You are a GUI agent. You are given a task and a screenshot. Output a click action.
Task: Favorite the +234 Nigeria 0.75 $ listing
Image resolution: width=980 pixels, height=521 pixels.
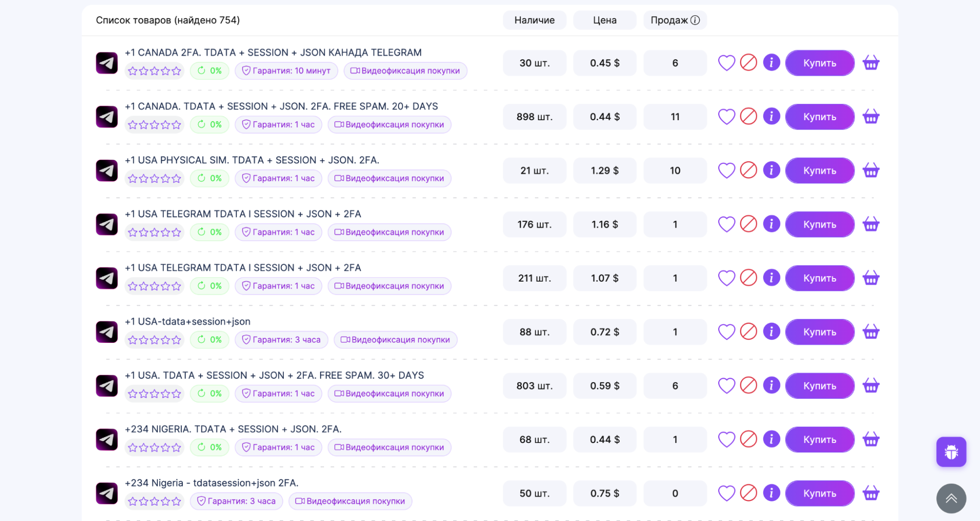coord(726,493)
